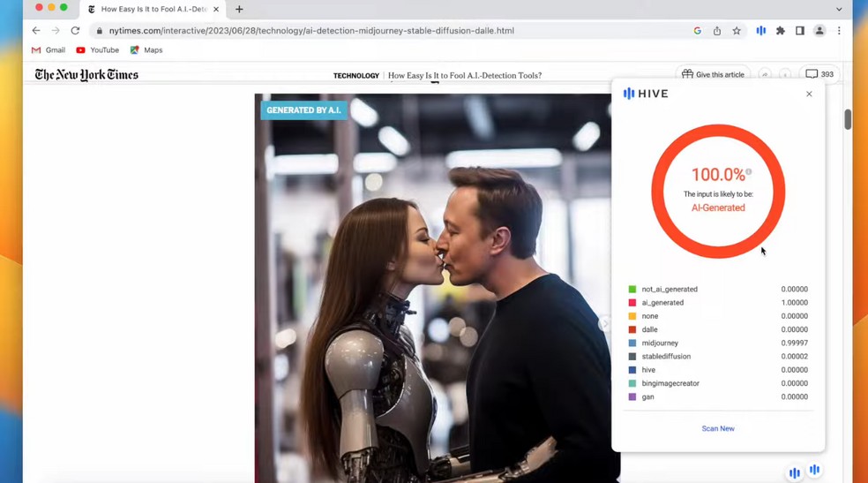Open the 393 comments button
The image size is (868, 483).
point(819,74)
